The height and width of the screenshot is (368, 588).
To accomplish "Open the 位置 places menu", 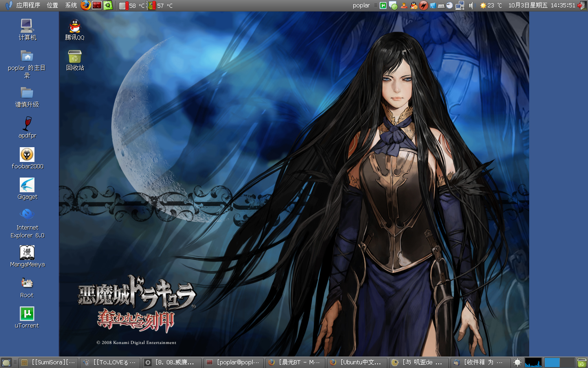I will pyautogui.click(x=52, y=6).
